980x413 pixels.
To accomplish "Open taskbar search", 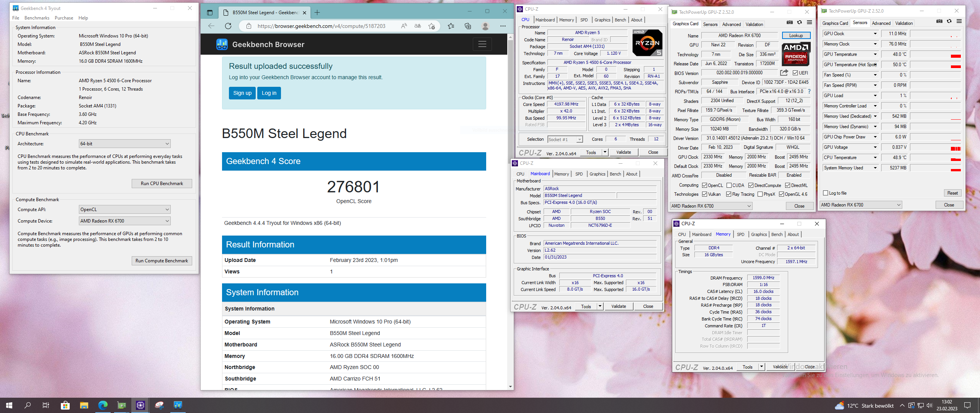I will (28, 405).
